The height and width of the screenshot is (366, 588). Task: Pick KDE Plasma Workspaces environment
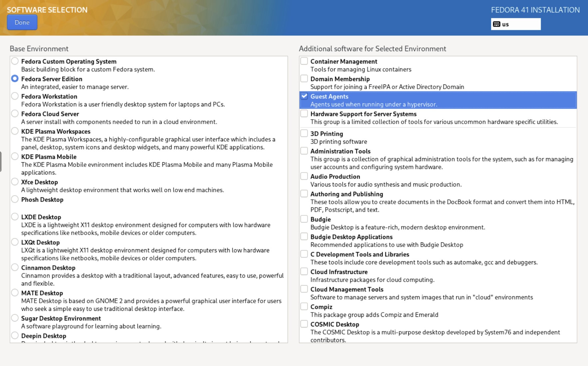15,131
